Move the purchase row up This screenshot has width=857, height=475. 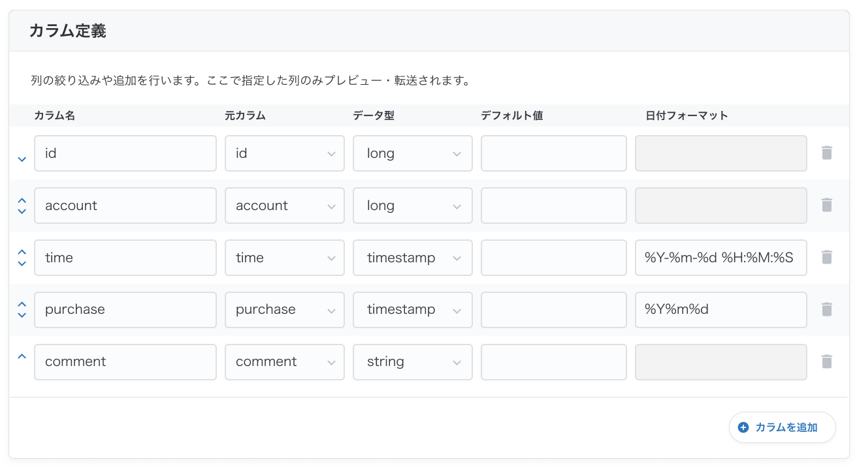tap(22, 304)
